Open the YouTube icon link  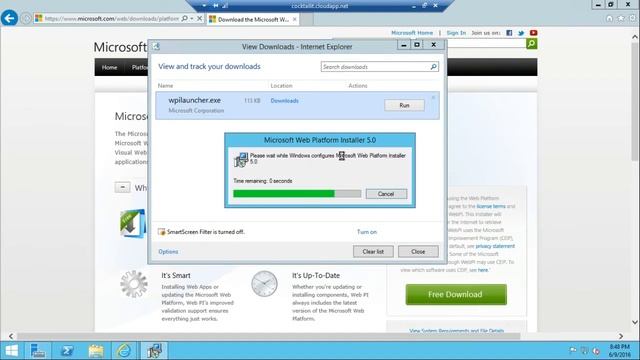point(533,33)
